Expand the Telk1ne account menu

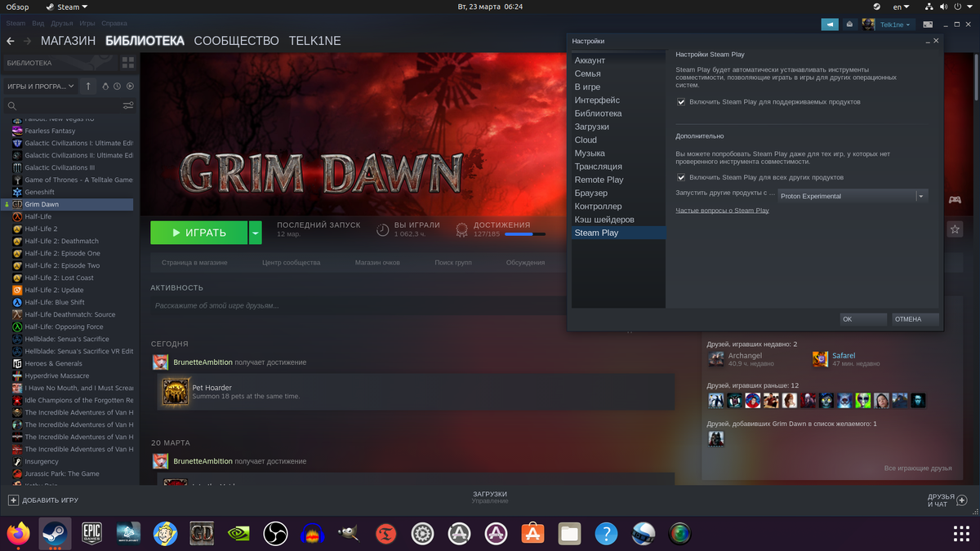click(x=896, y=24)
